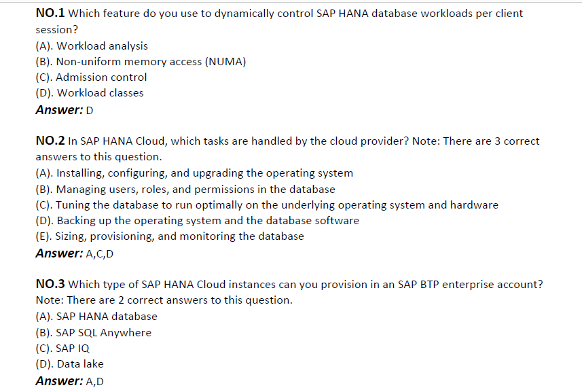
Task: Choose option (D) Backing up the operating system
Action: click(x=198, y=221)
